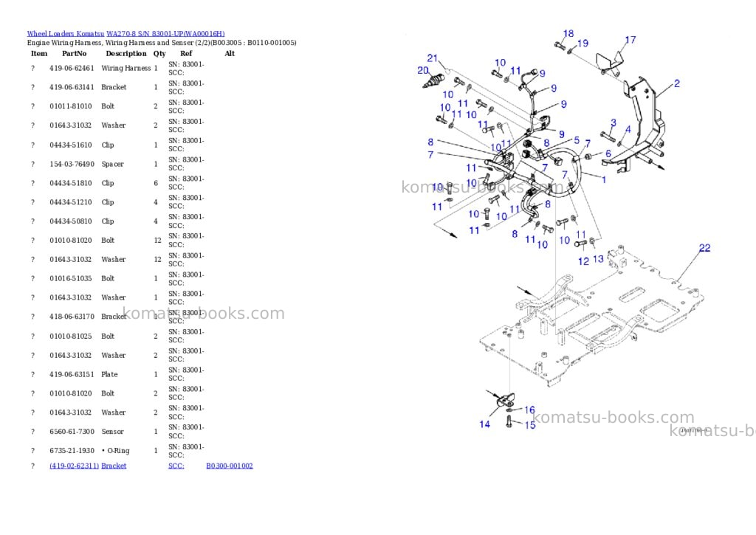Click the Description column header
Image resolution: width=756 pixels, height=535 pixels.
(126, 53)
